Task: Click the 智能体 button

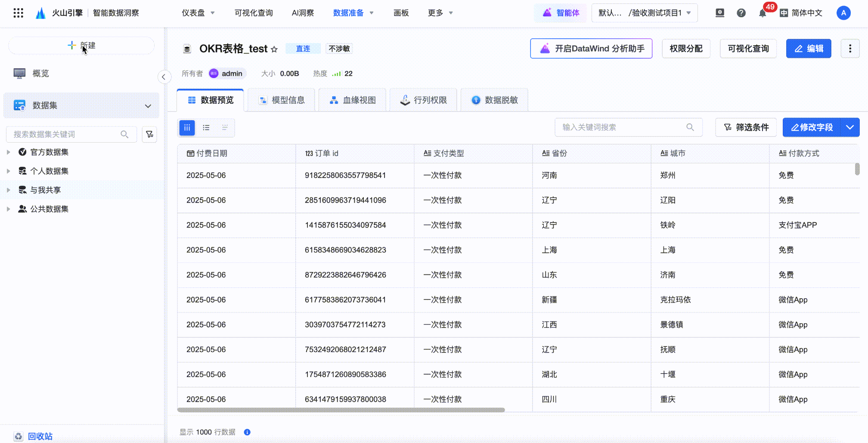Action: 561,13
